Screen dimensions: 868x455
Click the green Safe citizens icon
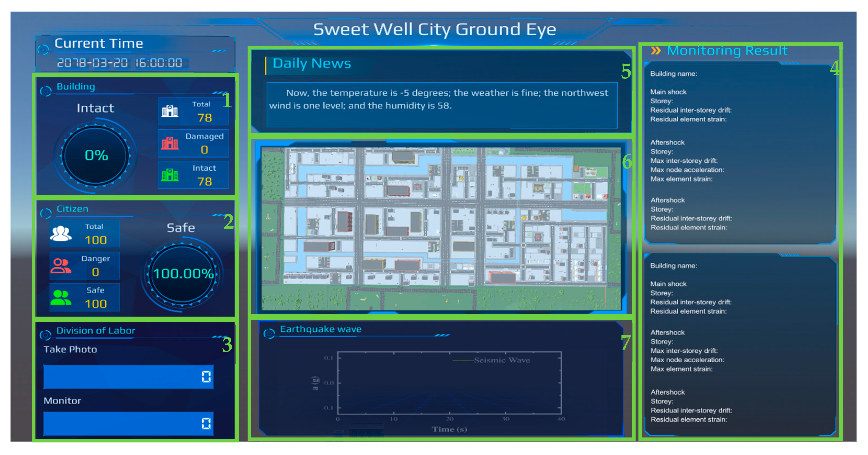[61, 297]
